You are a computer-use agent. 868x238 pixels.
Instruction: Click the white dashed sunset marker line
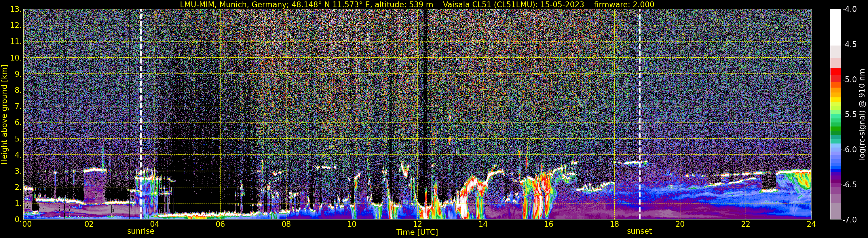[x=639, y=114]
